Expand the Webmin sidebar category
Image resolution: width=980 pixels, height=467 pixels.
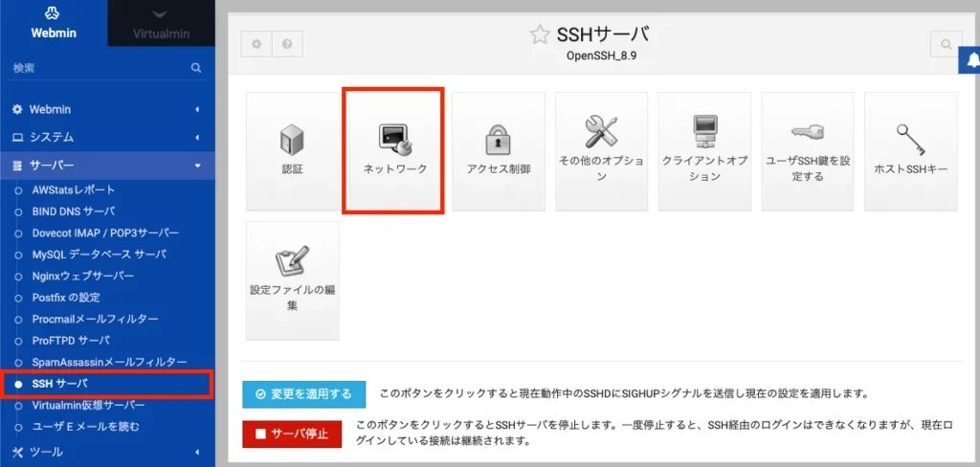pyautogui.click(x=105, y=109)
